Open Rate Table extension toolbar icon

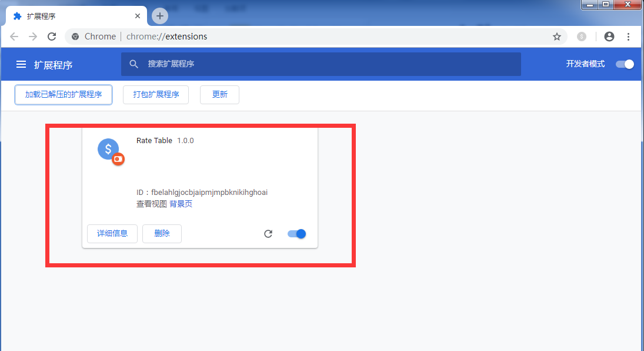point(582,37)
